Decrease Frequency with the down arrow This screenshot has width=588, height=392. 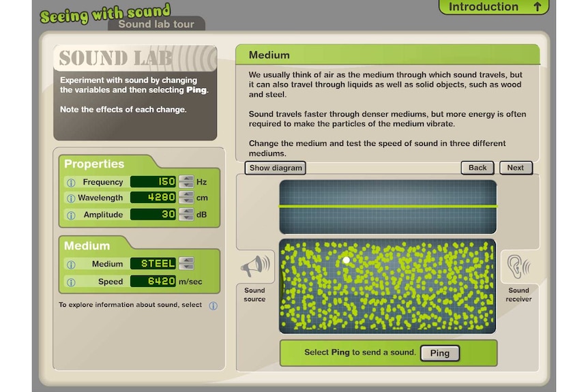coord(186,185)
